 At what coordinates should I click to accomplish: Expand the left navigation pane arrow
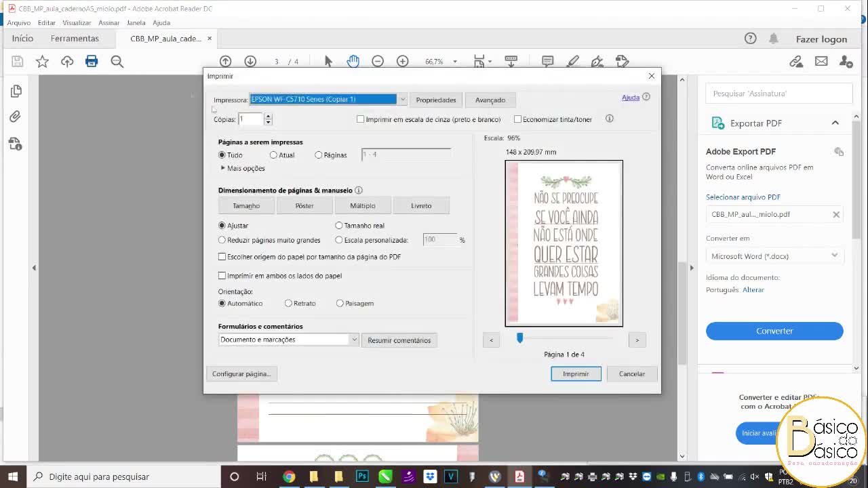coord(34,268)
